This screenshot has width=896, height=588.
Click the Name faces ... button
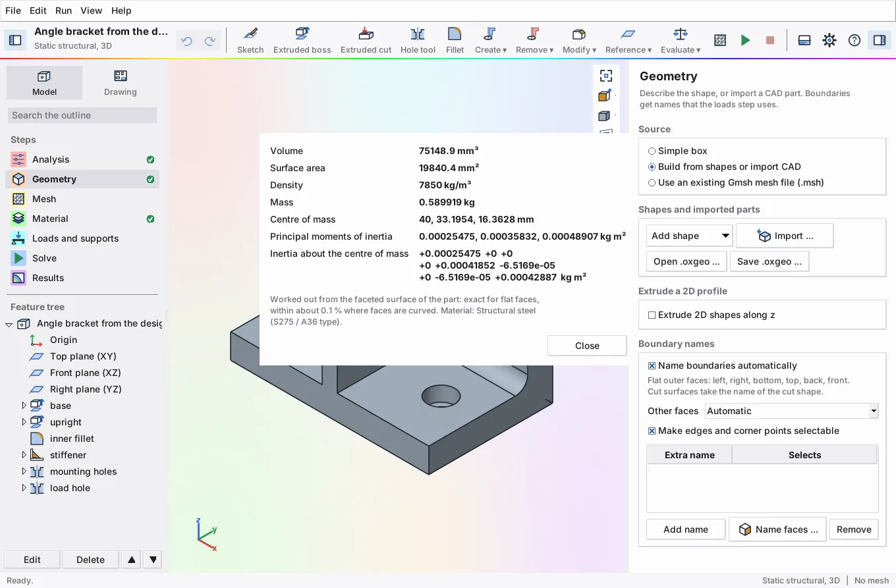pyautogui.click(x=777, y=529)
